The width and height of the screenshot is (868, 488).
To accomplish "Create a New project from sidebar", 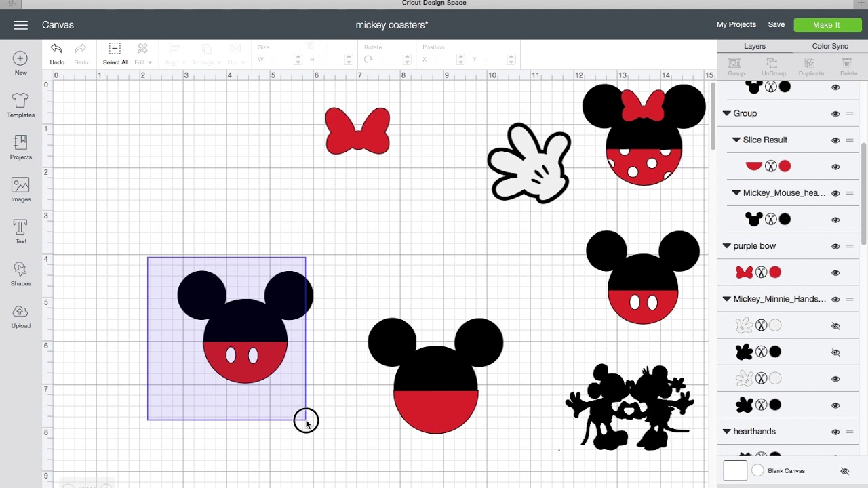I will pos(20,64).
